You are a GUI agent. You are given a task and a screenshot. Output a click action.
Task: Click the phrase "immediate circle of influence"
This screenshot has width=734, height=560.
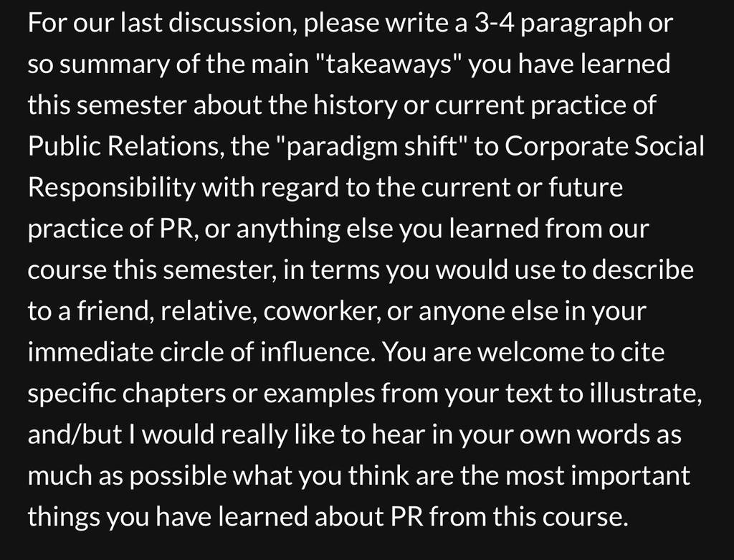click(198, 351)
